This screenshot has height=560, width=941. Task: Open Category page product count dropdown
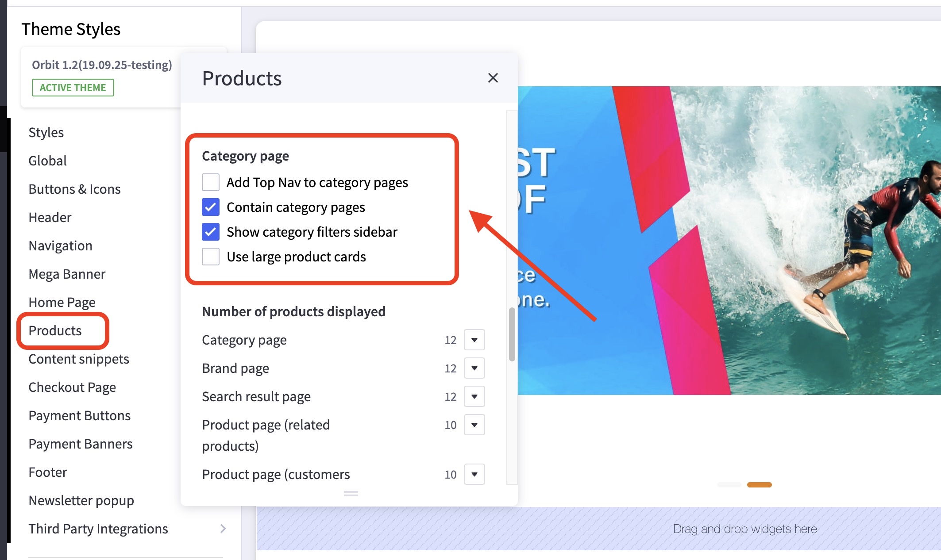474,340
